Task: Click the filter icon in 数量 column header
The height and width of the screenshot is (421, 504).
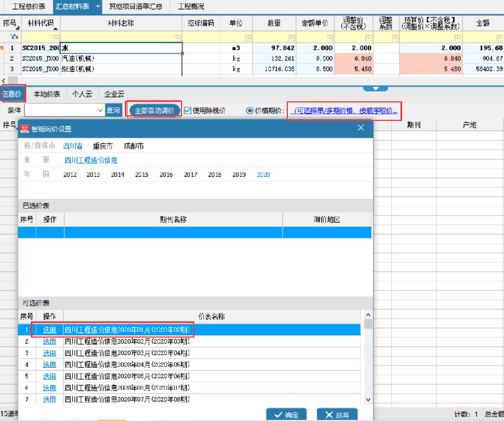Action: coord(291,37)
